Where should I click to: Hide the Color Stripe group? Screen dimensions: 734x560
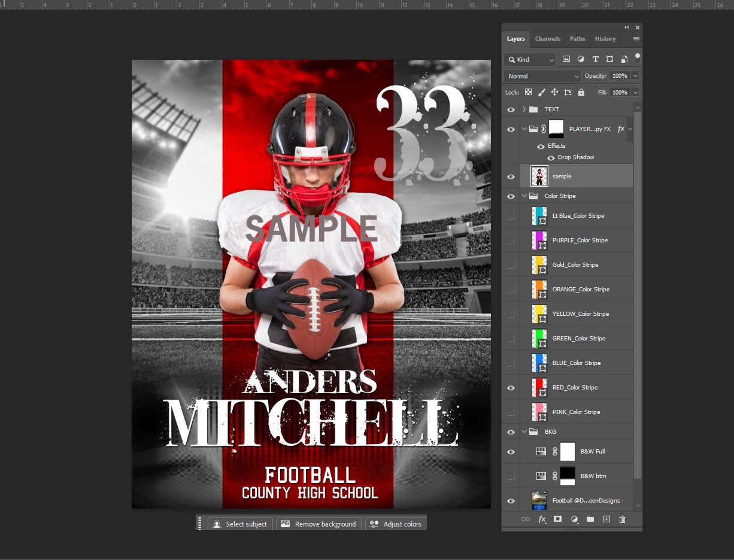[511, 196]
